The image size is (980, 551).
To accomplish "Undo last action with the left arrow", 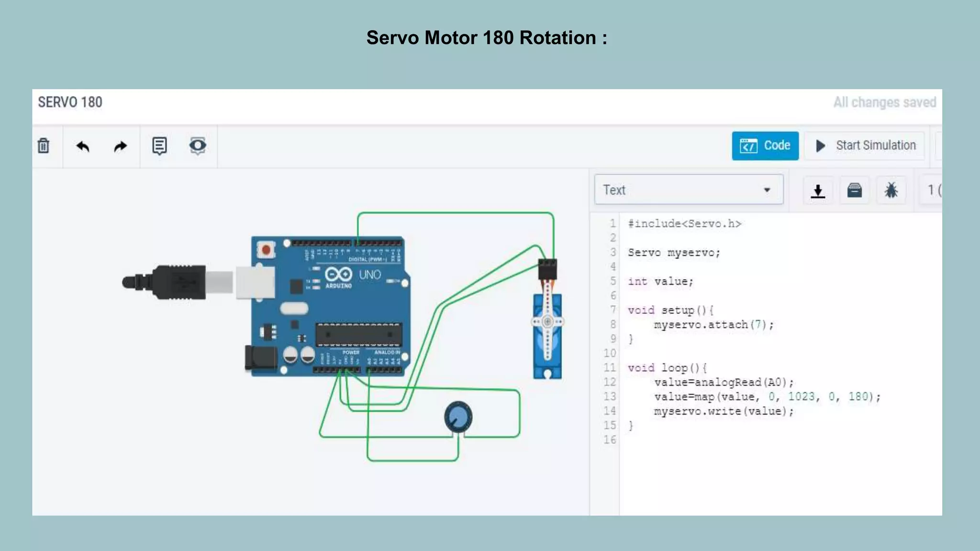I will coord(83,146).
